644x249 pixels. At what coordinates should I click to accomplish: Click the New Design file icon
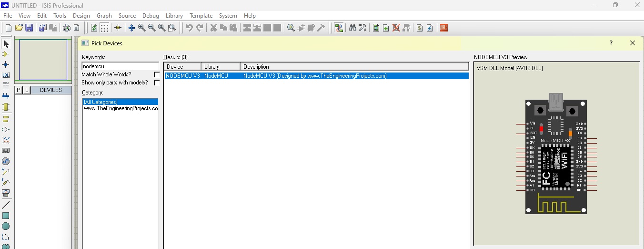pyautogui.click(x=8, y=28)
